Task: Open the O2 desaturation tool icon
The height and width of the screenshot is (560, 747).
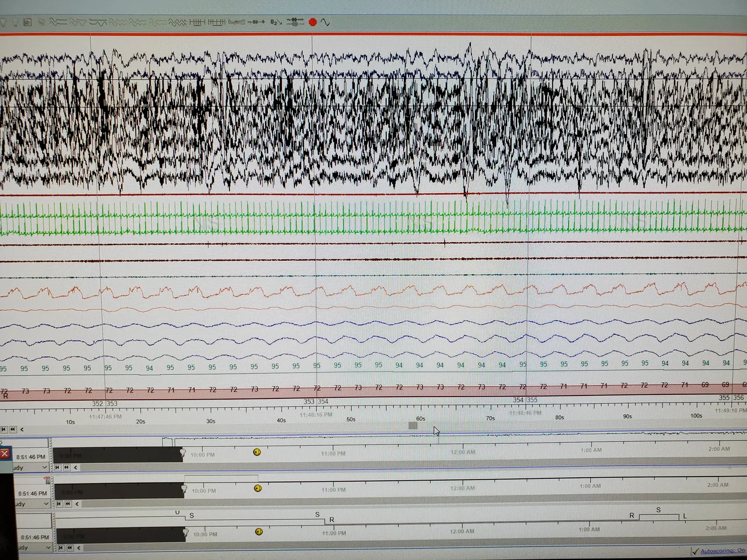Action: pyautogui.click(x=275, y=22)
